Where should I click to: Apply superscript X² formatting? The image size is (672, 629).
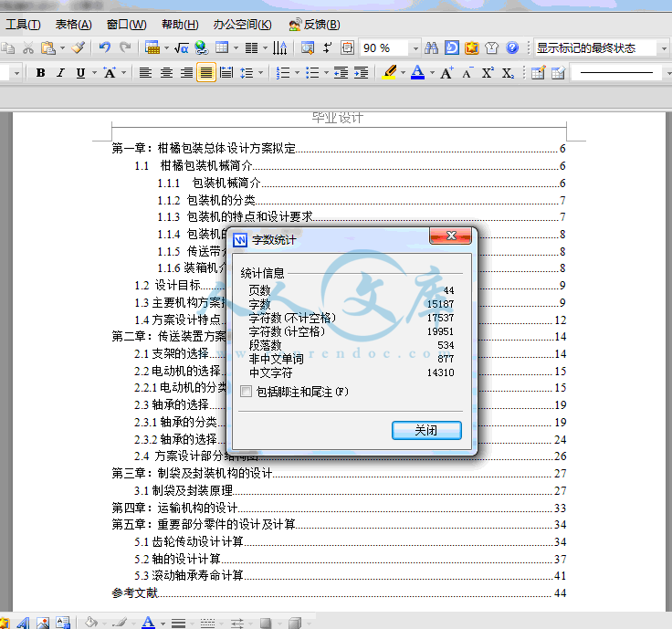(x=488, y=73)
